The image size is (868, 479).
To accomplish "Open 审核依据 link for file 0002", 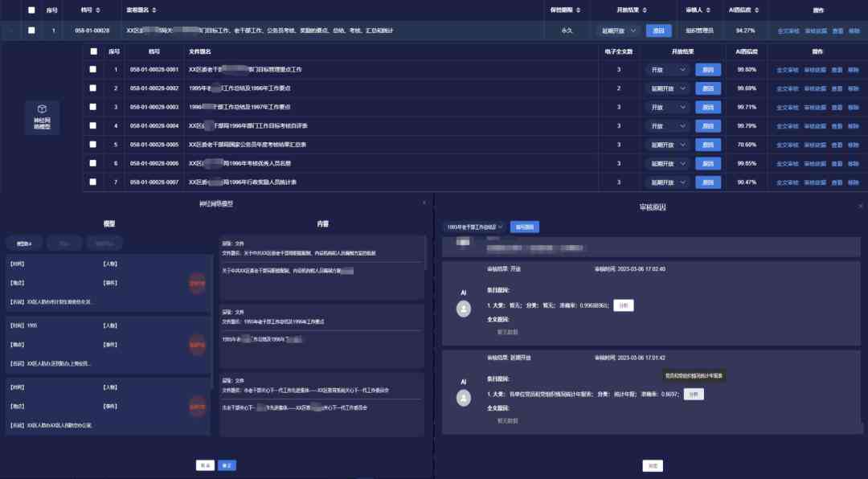I will coord(815,88).
